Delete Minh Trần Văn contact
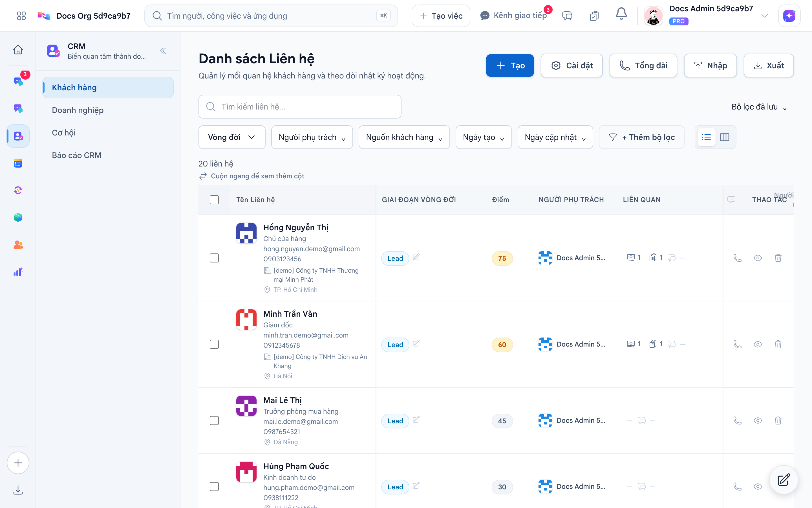Image resolution: width=812 pixels, height=508 pixels. tap(778, 344)
